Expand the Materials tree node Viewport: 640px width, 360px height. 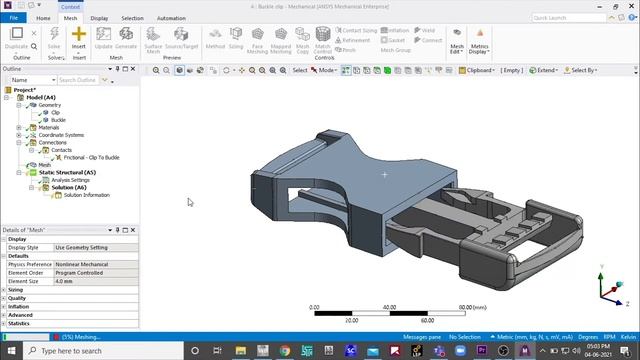[x=19, y=127]
